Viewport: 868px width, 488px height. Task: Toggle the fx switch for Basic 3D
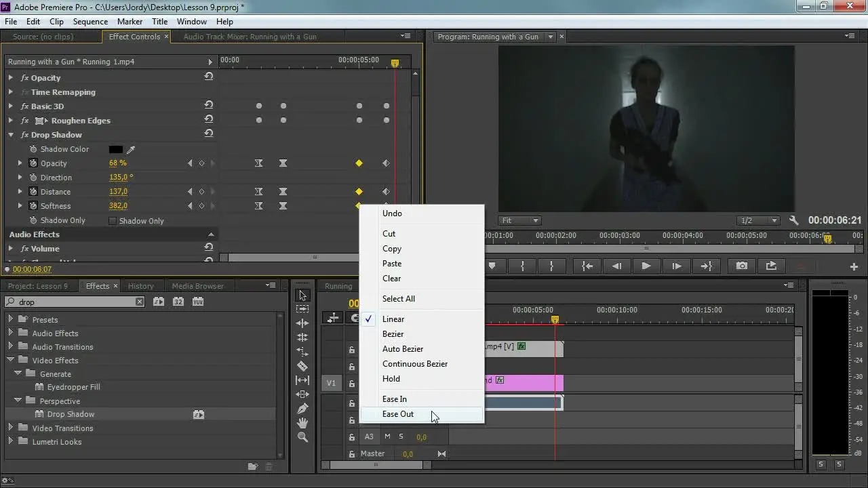(x=25, y=106)
